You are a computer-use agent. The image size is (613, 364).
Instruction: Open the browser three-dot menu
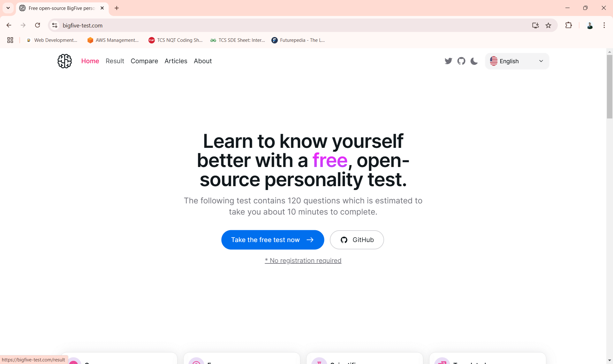[x=604, y=25]
